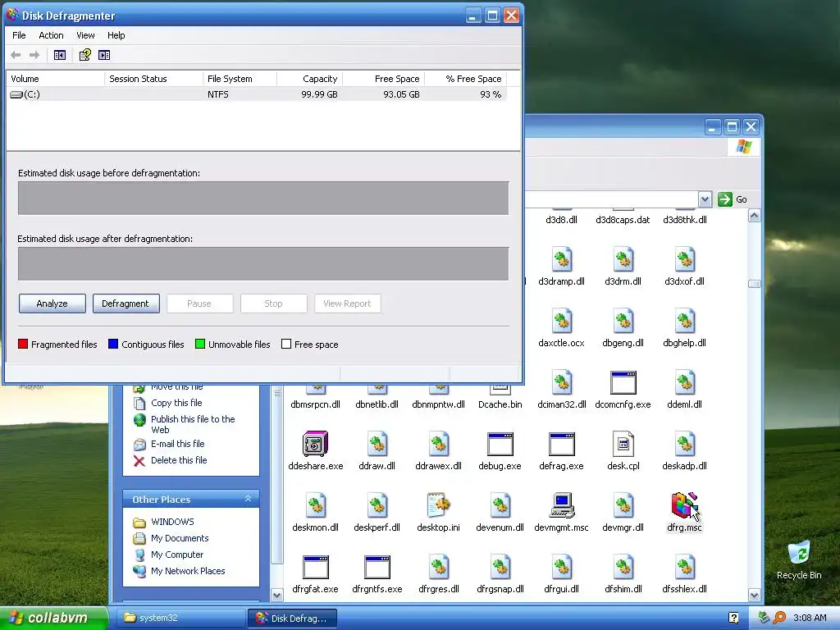Select the daxctle.ocx file icon
The height and width of the screenshot is (630, 840).
(561, 322)
